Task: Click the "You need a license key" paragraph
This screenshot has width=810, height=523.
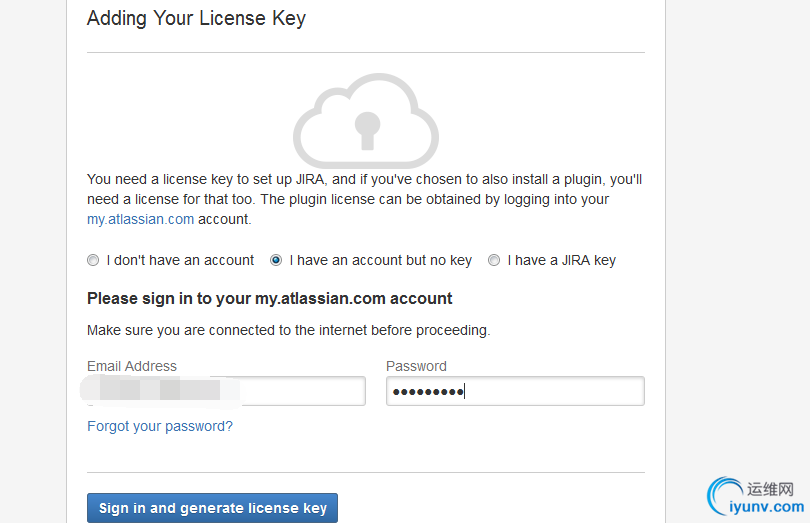Action: 365,199
